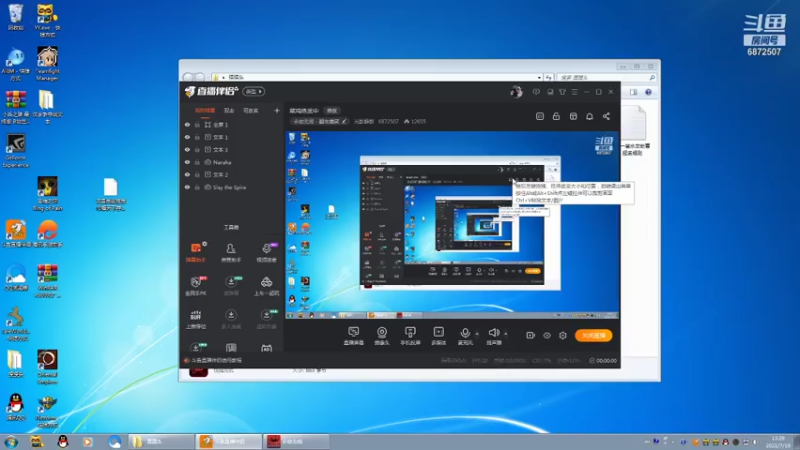Open settings gear in the bottom bar
Viewport: 800px width, 450px height.
563,335
